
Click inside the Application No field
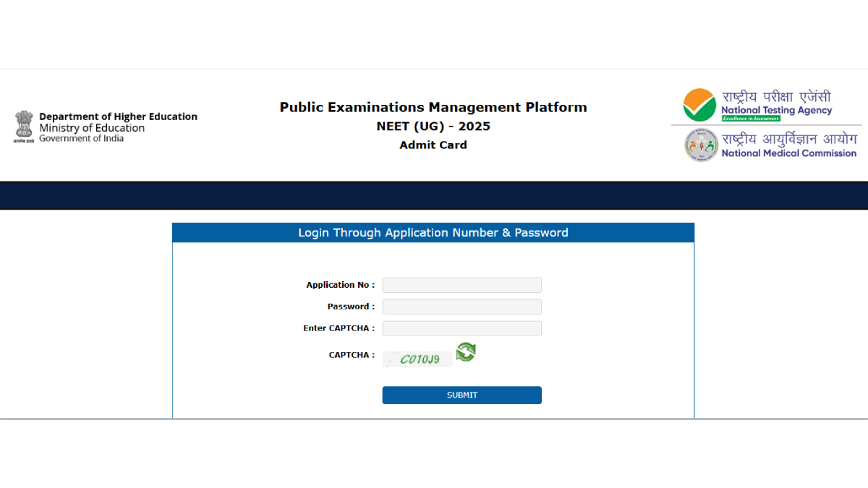point(461,285)
